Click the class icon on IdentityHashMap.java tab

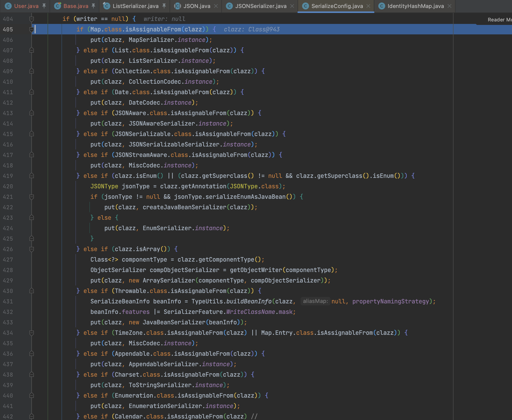382,6
